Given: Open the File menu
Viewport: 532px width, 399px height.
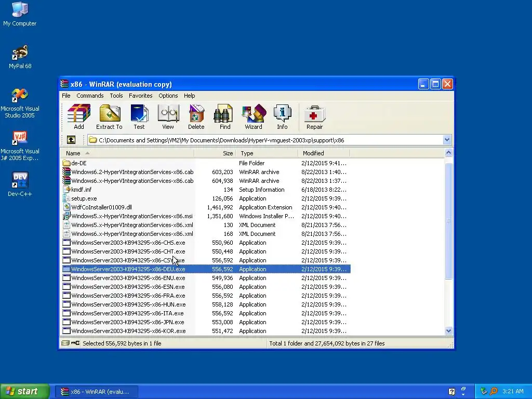Looking at the screenshot, I should (x=66, y=96).
